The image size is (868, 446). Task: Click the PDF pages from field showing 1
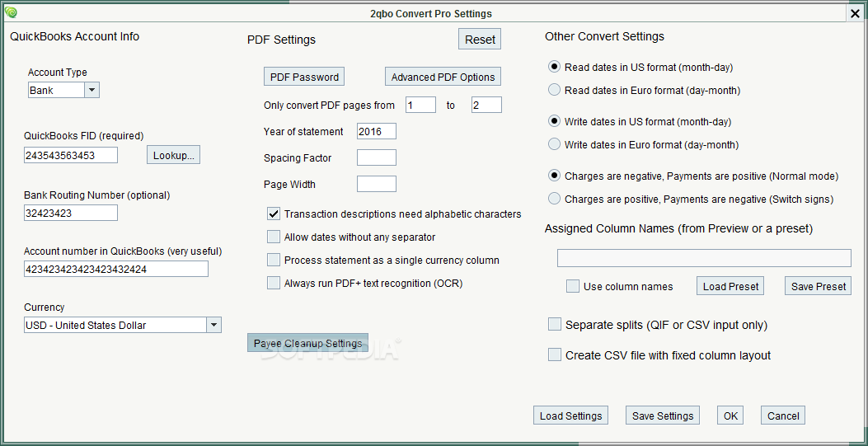[x=420, y=105]
